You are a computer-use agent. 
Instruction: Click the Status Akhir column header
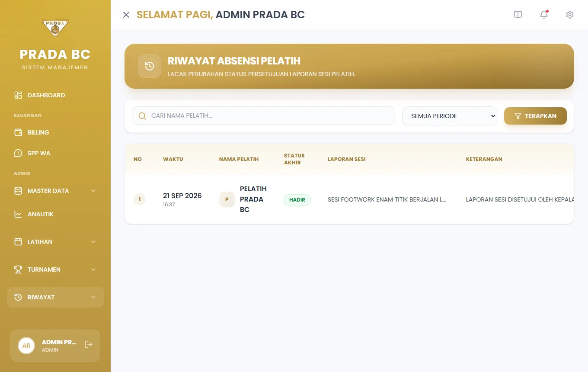pyautogui.click(x=294, y=159)
